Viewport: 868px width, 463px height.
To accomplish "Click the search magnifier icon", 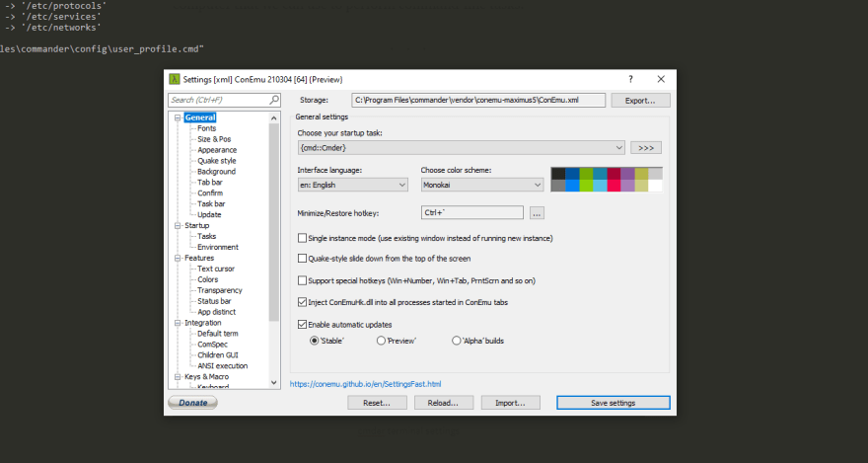I will [x=274, y=100].
